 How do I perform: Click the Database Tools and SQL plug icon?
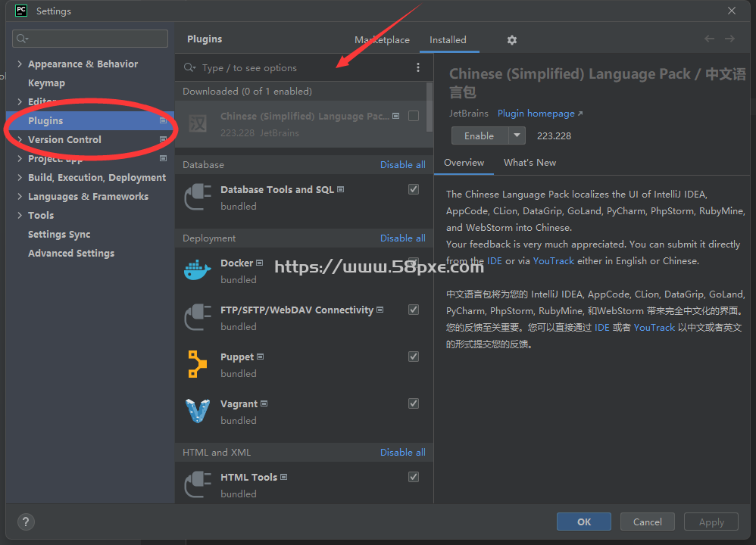point(198,197)
